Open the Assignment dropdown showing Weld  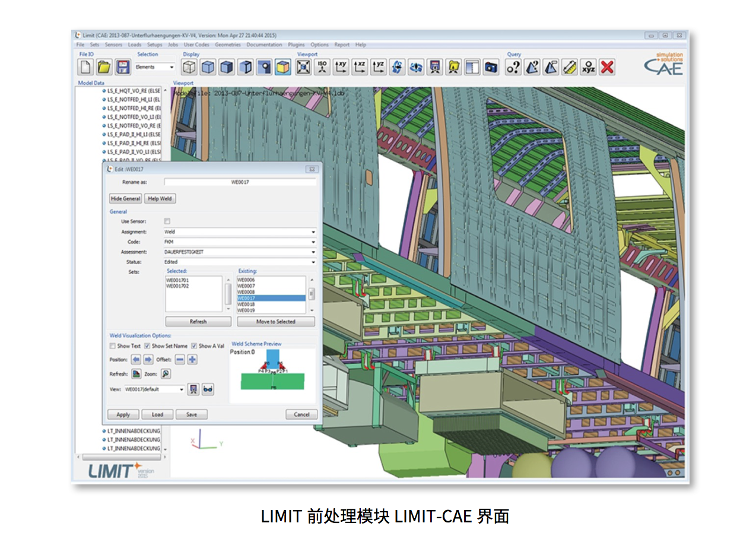coord(240,232)
